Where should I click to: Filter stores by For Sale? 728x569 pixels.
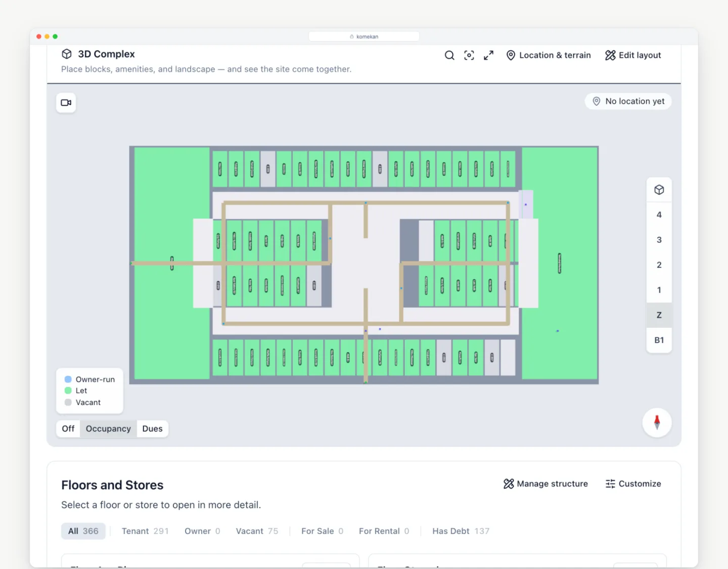322,531
